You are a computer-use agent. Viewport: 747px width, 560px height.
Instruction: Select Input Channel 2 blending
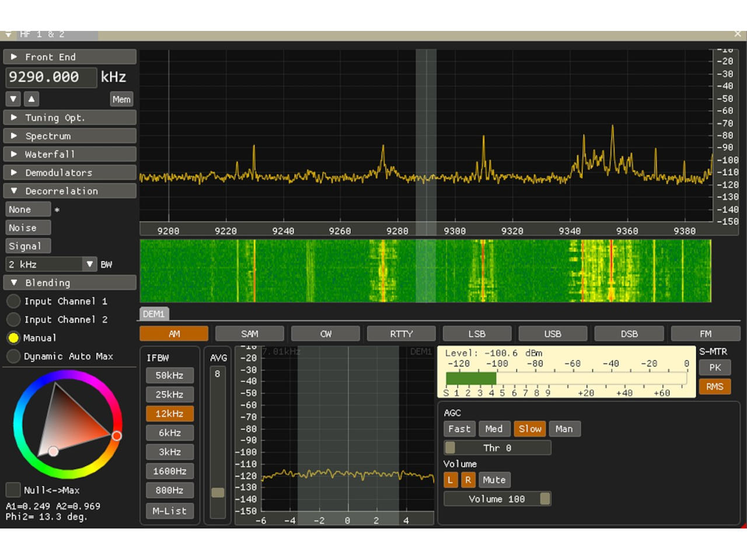point(13,320)
